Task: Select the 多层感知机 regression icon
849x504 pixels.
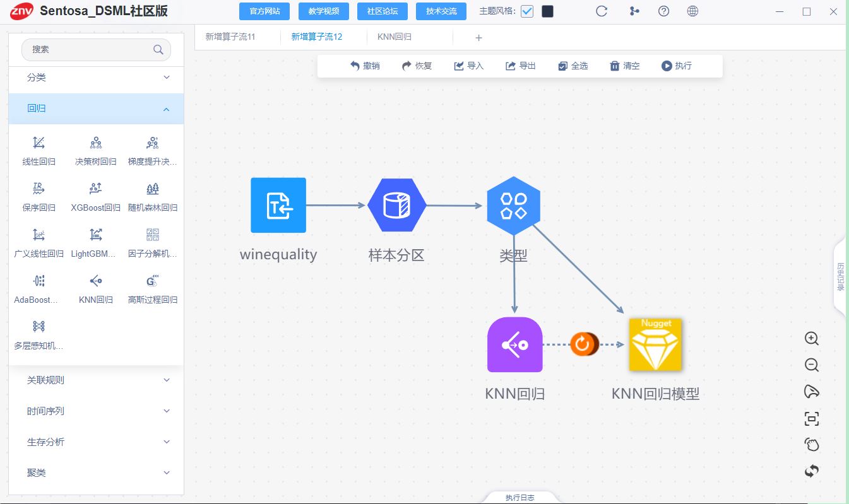Action: pyautogui.click(x=39, y=326)
